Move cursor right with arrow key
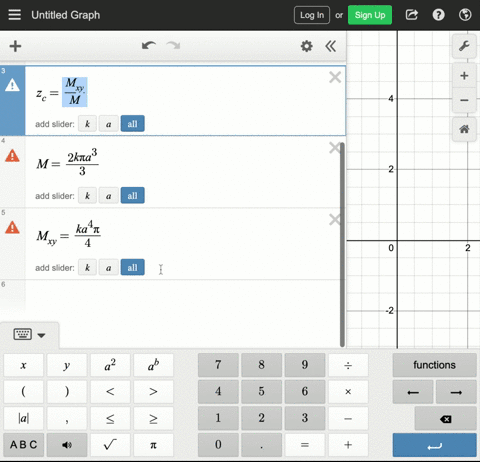Screen dimensions: 480x462 pos(456,392)
